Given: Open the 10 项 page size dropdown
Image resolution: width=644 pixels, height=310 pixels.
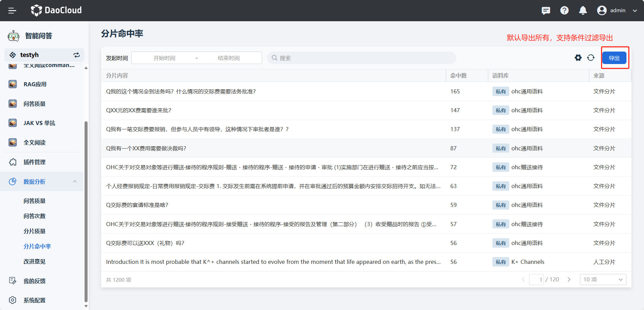Looking at the screenshot, I should [603, 279].
